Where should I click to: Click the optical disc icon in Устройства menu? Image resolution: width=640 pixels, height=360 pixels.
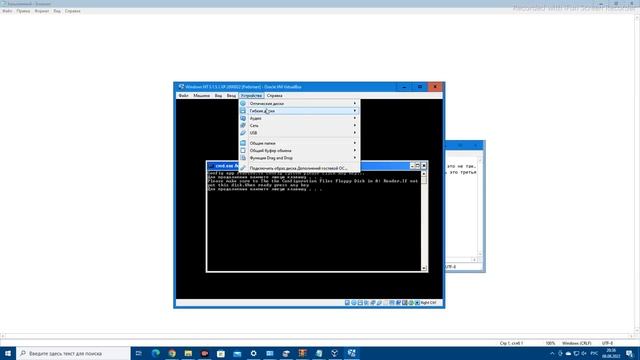tap(243, 104)
